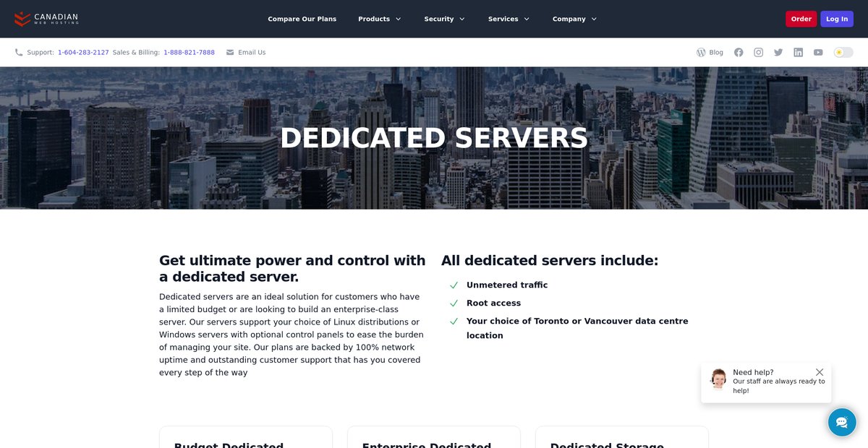868x448 pixels.
Task: Close the Need help popup
Action: (x=820, y=372)
